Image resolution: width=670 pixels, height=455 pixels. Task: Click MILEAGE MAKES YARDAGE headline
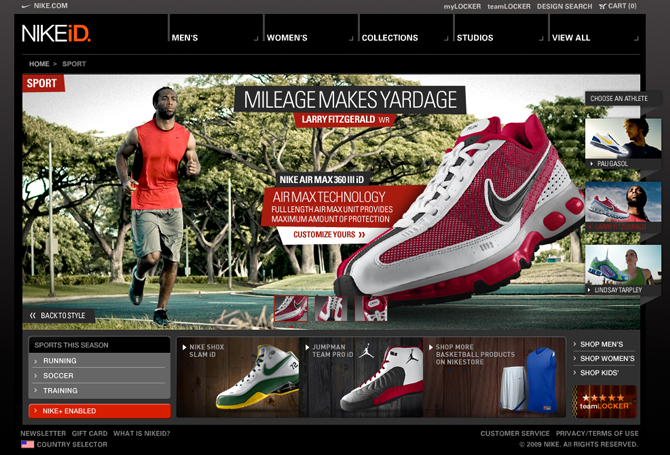click(350, 100)
